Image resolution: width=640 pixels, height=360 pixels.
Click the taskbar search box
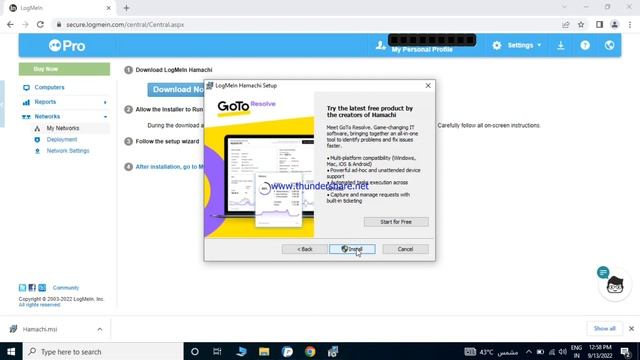click(x=103, y=351)
